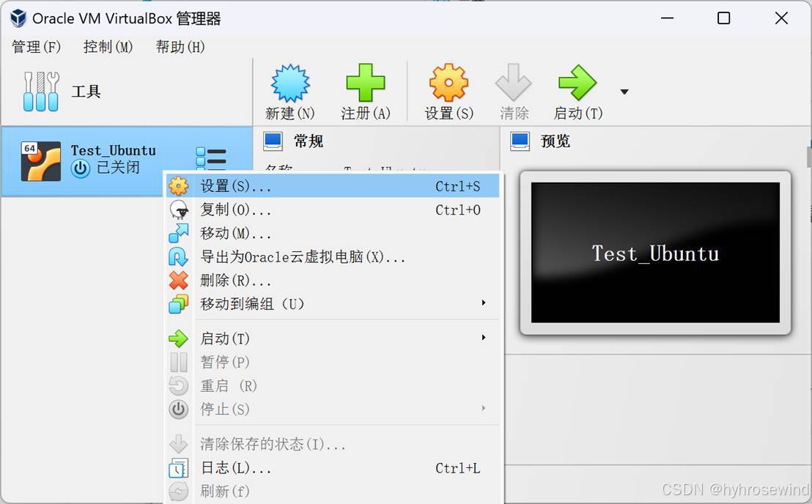Click the 启动(T) green arrow toolbar icon

(577, 83)
